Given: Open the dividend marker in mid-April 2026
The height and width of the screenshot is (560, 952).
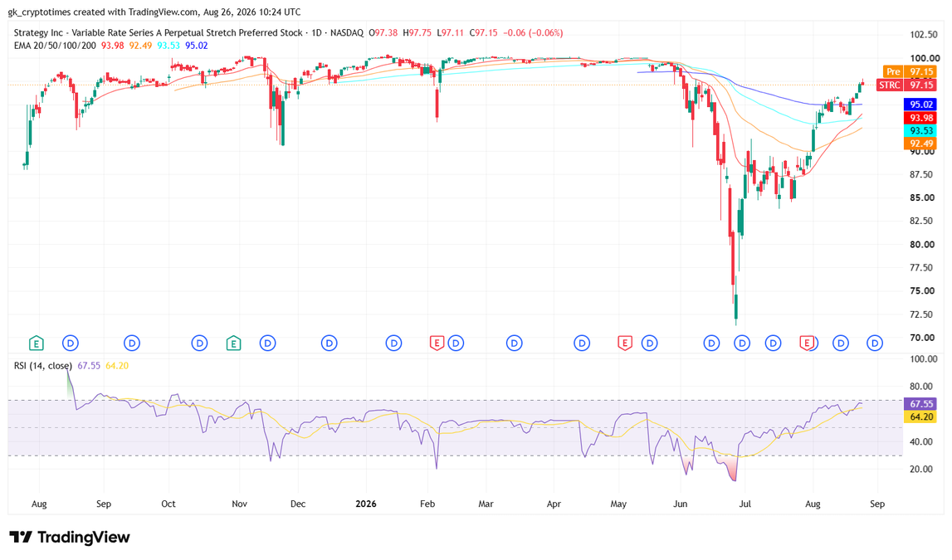Looking at the screenshot, I should (583, 343).
